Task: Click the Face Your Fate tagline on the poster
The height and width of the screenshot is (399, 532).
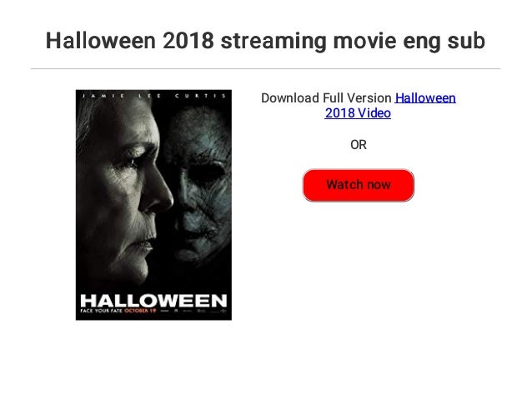Action: pos(101,311)
